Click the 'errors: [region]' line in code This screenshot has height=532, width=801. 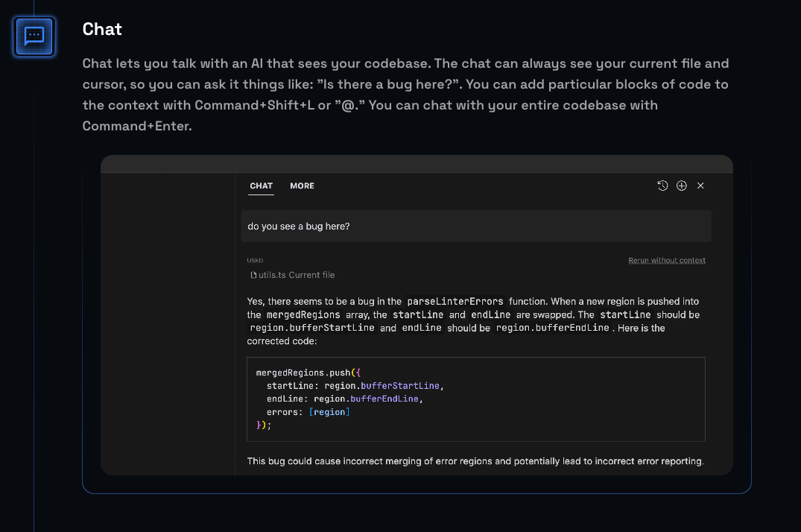pyautogui.click(x=308, y=412)
